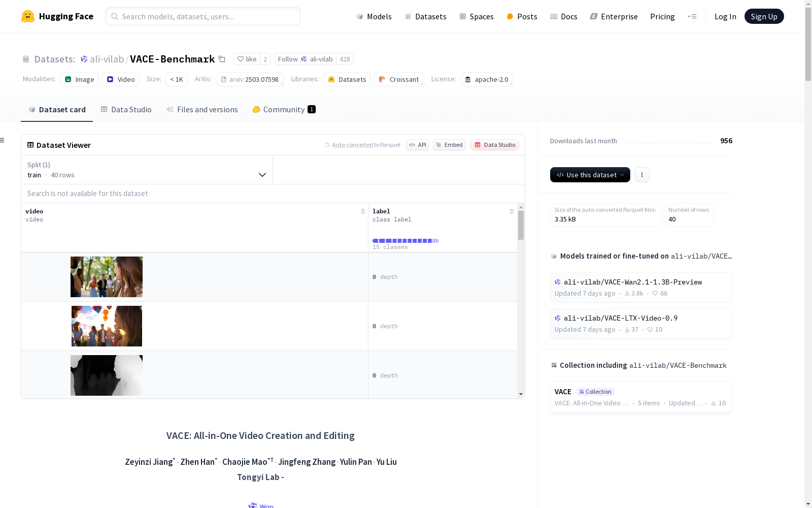Image resolution: width=812 pixels, height=508 pixels.
Task: Click the label class distribution bar
Action: click(x=405, y=241)
